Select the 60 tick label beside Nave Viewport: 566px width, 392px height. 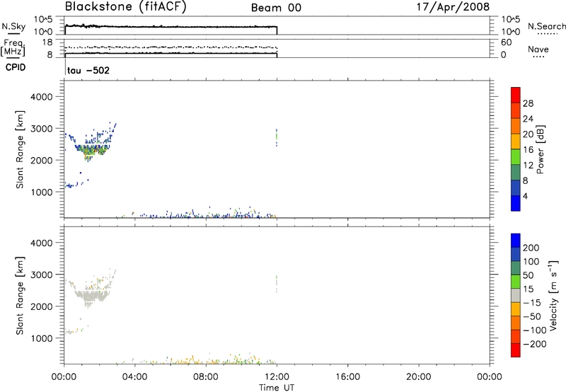506,42
